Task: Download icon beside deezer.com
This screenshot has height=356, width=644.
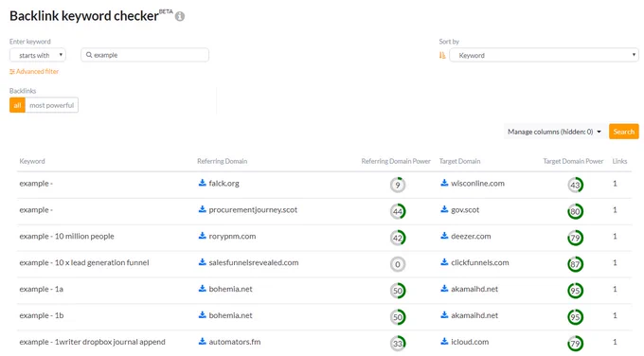Action: click(444, 236)
